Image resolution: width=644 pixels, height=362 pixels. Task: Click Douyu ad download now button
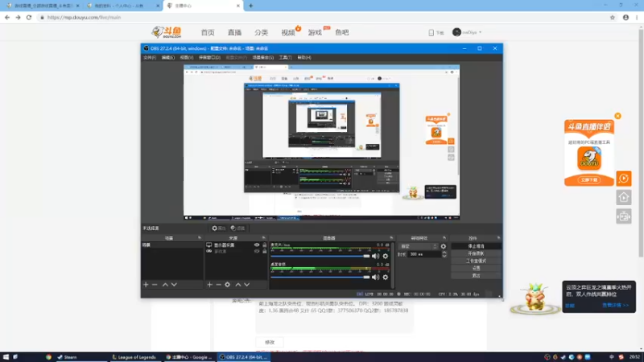pyautogui.click(x=589, y=179)
